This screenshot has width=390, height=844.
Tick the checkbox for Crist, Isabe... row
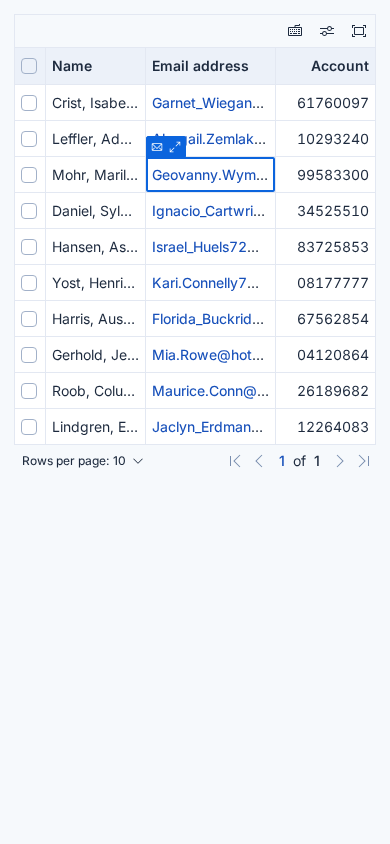(29, 103)
